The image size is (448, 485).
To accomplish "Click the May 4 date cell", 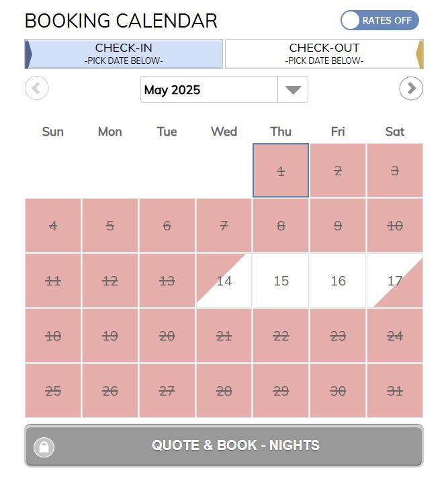I will click(53, 226).
